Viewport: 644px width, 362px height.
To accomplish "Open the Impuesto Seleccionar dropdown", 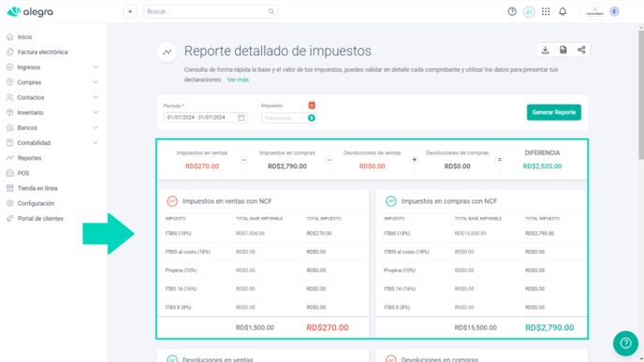I will click(x=288, y=118).
